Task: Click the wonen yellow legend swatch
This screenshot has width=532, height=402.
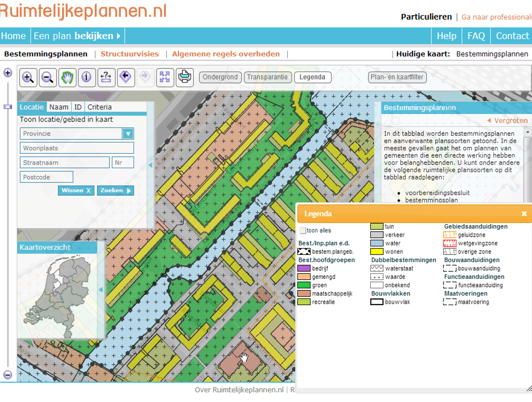Action: [x=376, y=251]
